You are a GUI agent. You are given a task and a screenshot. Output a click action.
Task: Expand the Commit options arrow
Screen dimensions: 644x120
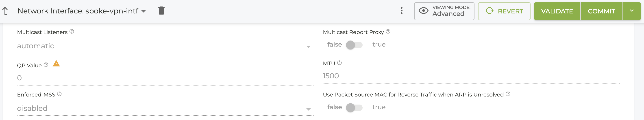pos(631,11)
